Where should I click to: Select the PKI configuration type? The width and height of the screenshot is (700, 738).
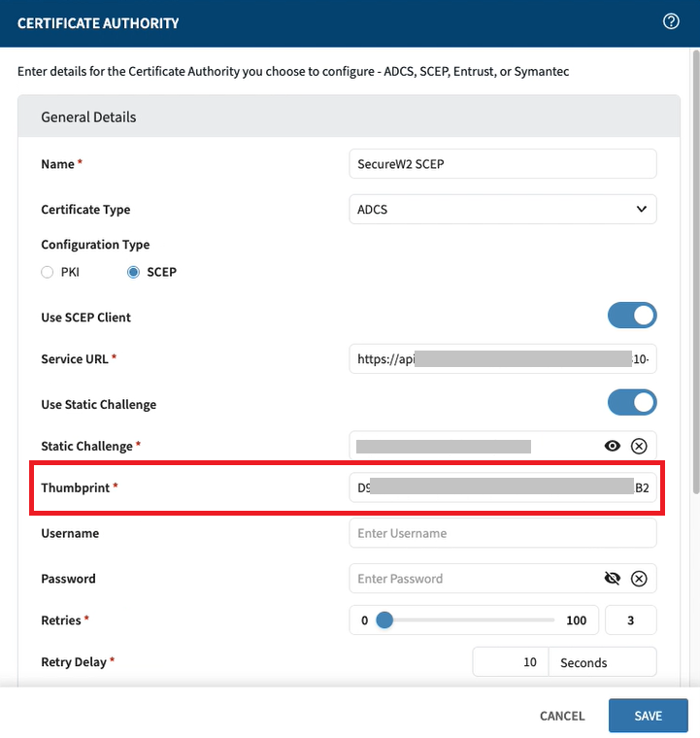pos(48,273)
